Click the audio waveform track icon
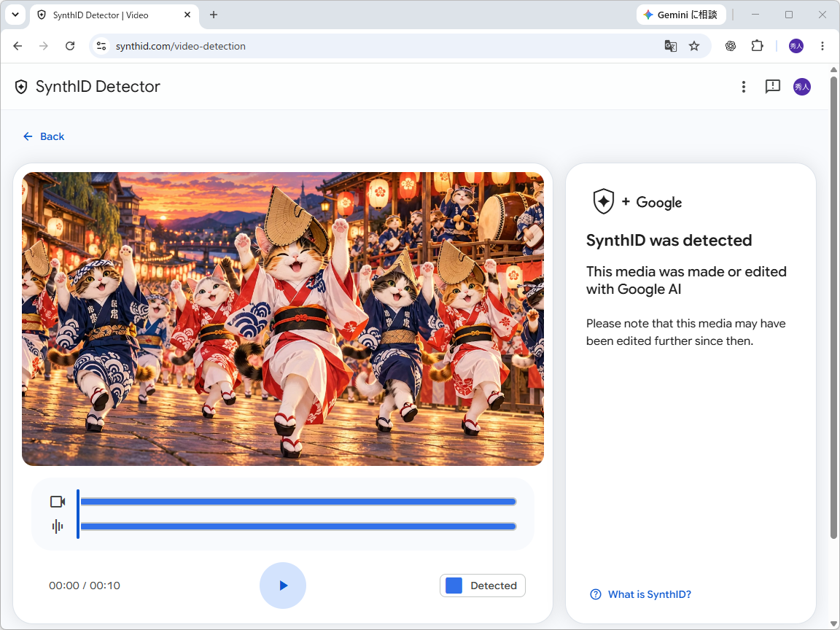 [x=58, y=526]
